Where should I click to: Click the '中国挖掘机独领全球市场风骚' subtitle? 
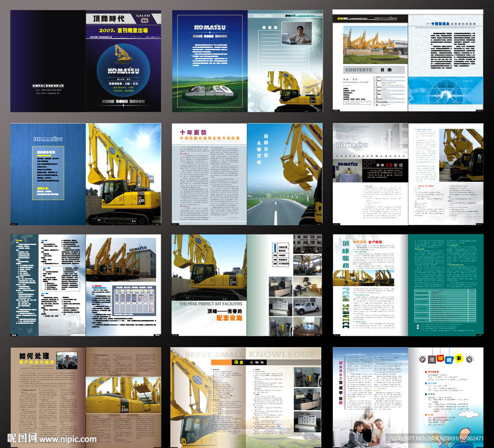click(209, 138)
